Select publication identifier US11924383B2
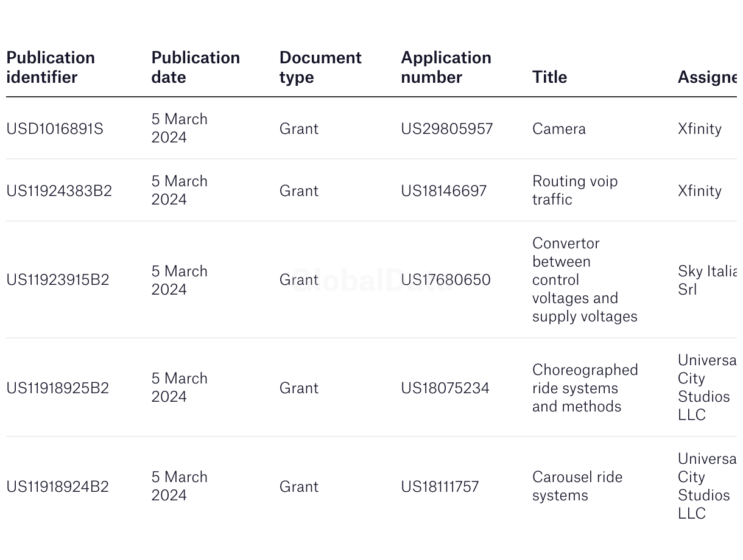743x560 pixels. 59,191
